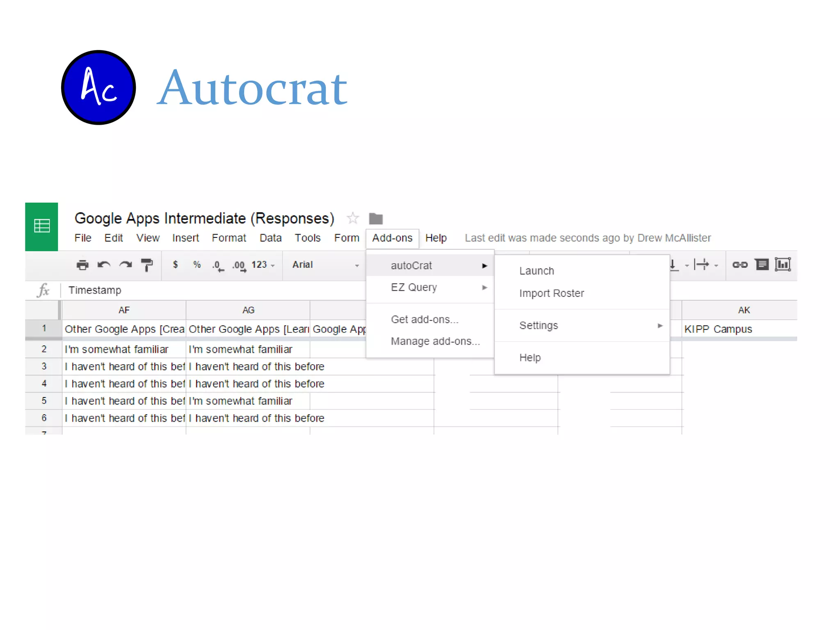The width and height of the screenshot is (840, 630).
Task: Open the File menu
Action: pyautogui.click(x=83, y=238)
